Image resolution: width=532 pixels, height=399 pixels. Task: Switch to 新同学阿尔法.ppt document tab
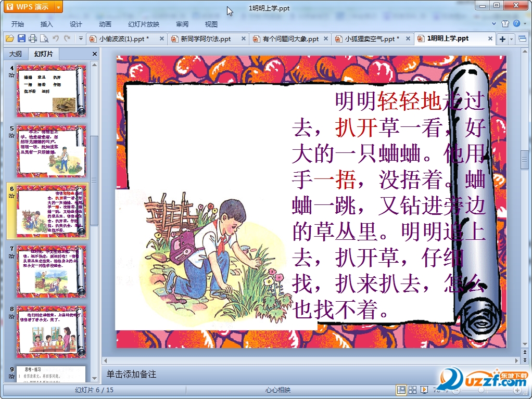pyautogui.click(x=205, y=39)
